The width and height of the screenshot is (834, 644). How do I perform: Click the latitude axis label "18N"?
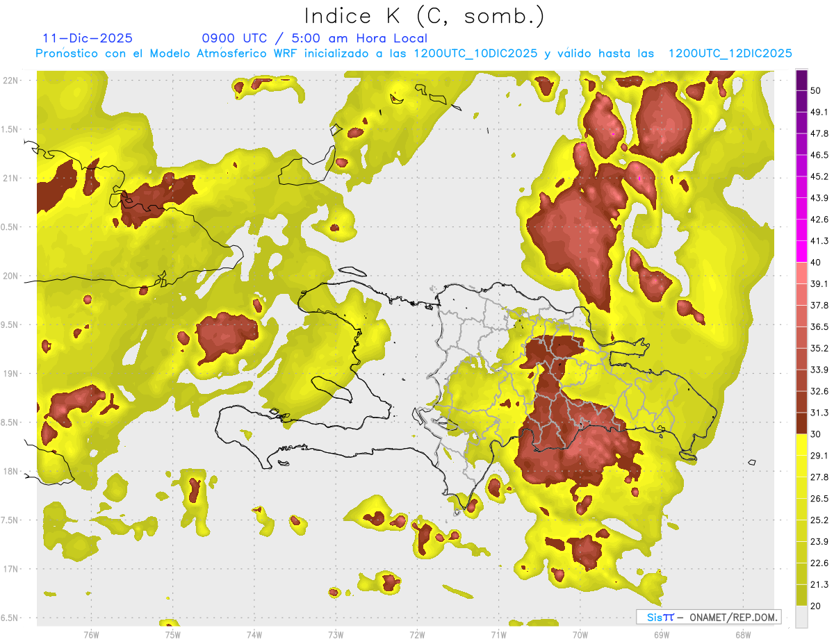(10, 472)
